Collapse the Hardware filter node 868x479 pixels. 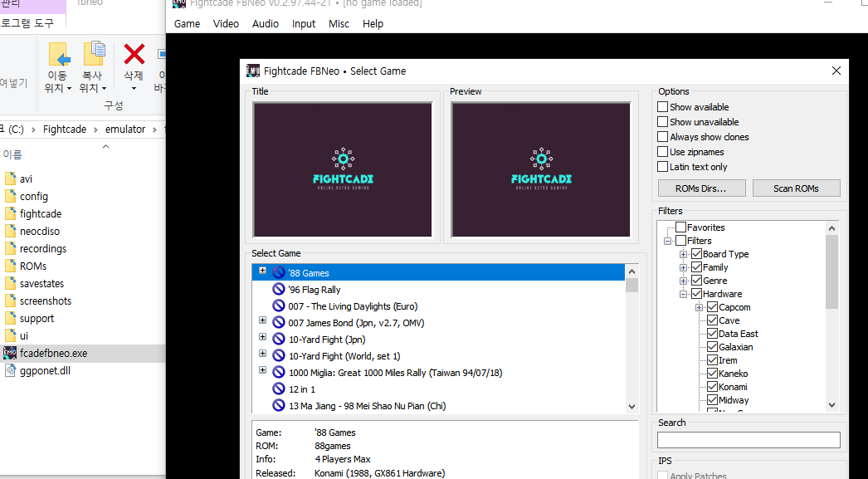[684, 294]
